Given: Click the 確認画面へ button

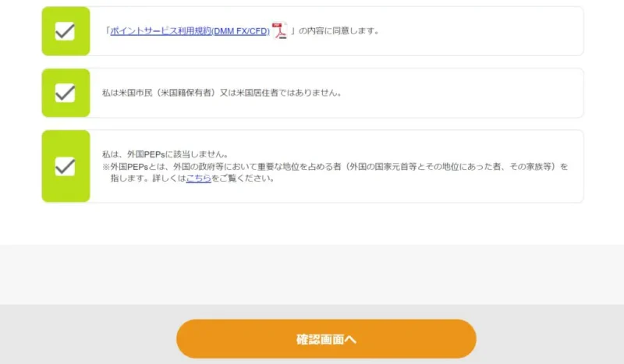Looking at the screenshot, I should click(x=326, y=339).
